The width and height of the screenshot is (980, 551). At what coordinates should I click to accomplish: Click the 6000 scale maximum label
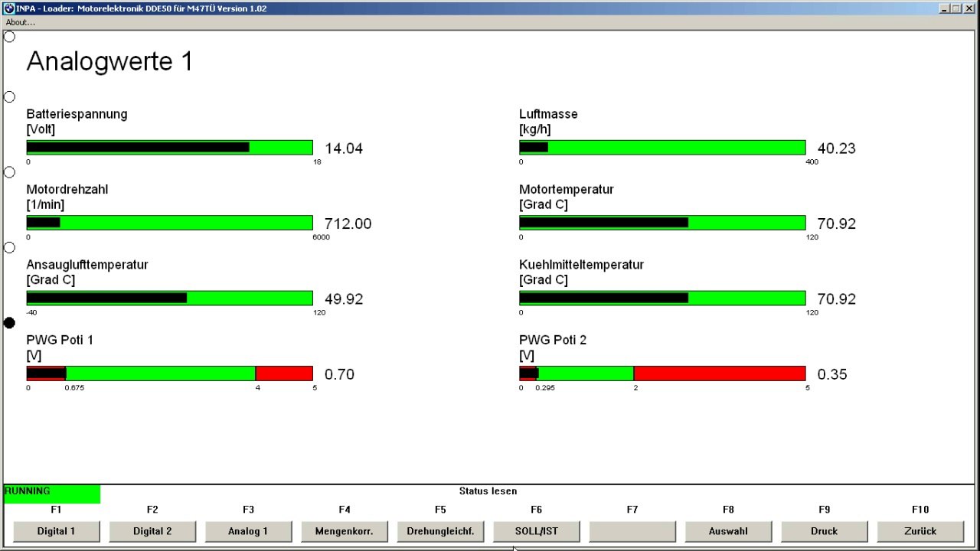coord(321,237)
